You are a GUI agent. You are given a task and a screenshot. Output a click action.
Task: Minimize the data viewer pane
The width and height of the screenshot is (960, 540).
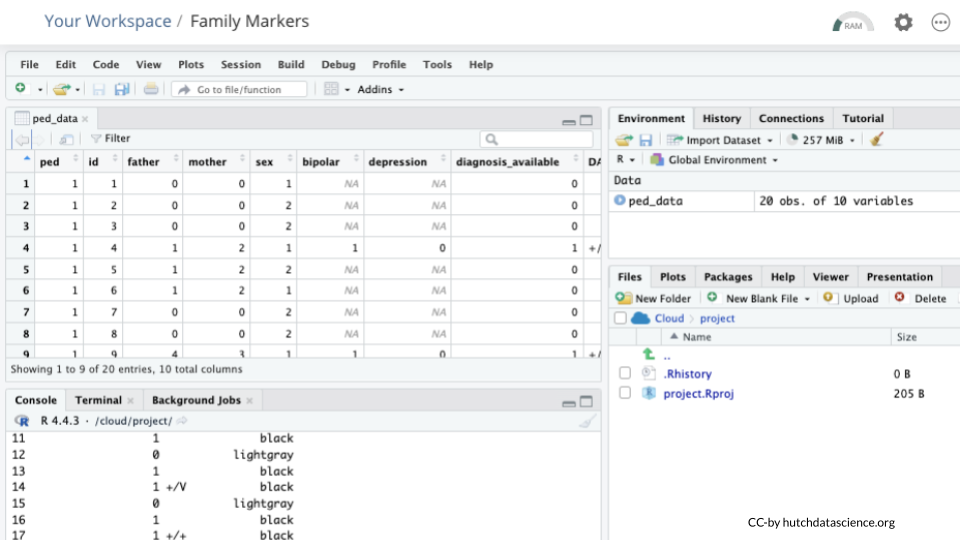click(569, 121)
